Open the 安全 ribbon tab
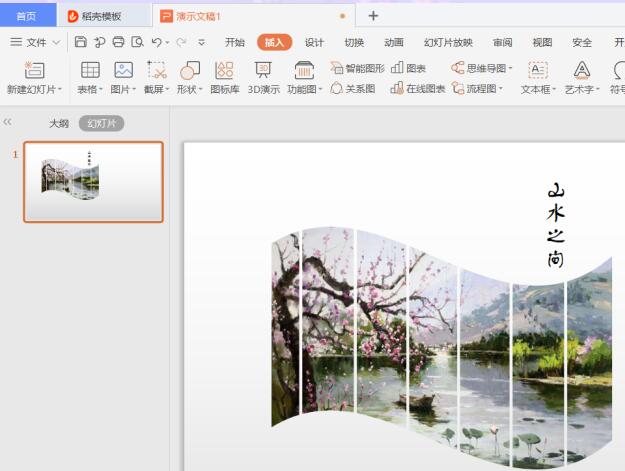 click(582, 42)
